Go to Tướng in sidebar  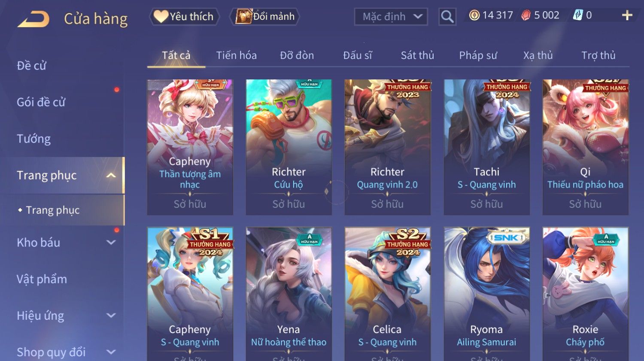(x=33, y=139)
